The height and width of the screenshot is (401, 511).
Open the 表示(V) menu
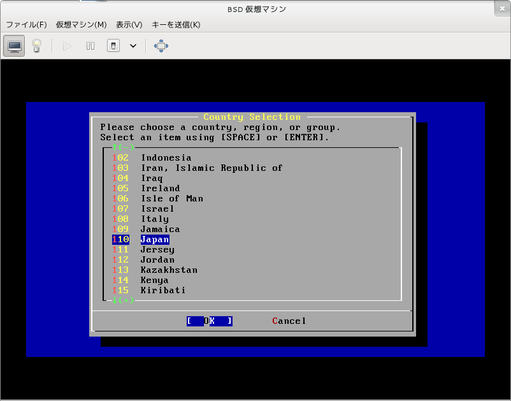[129, 25]
